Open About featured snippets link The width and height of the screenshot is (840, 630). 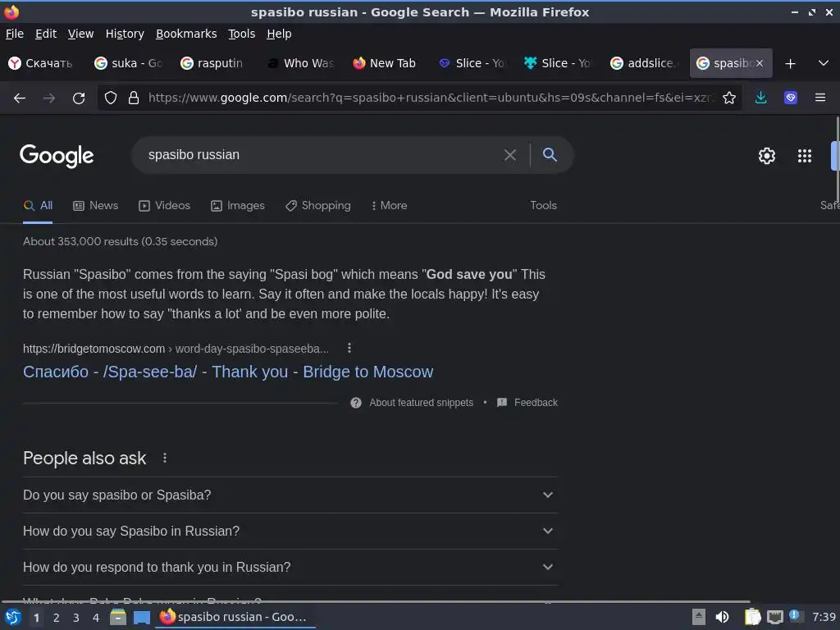421,403
